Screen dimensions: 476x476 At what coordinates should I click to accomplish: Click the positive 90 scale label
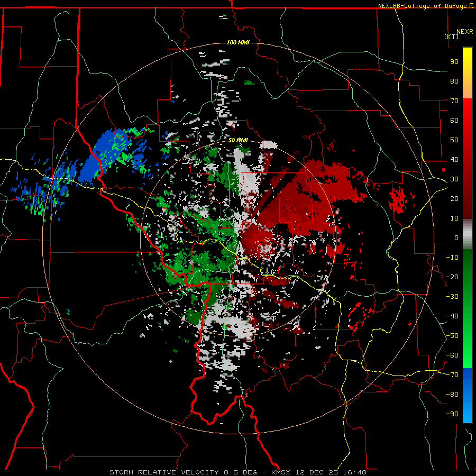(454, 62)
